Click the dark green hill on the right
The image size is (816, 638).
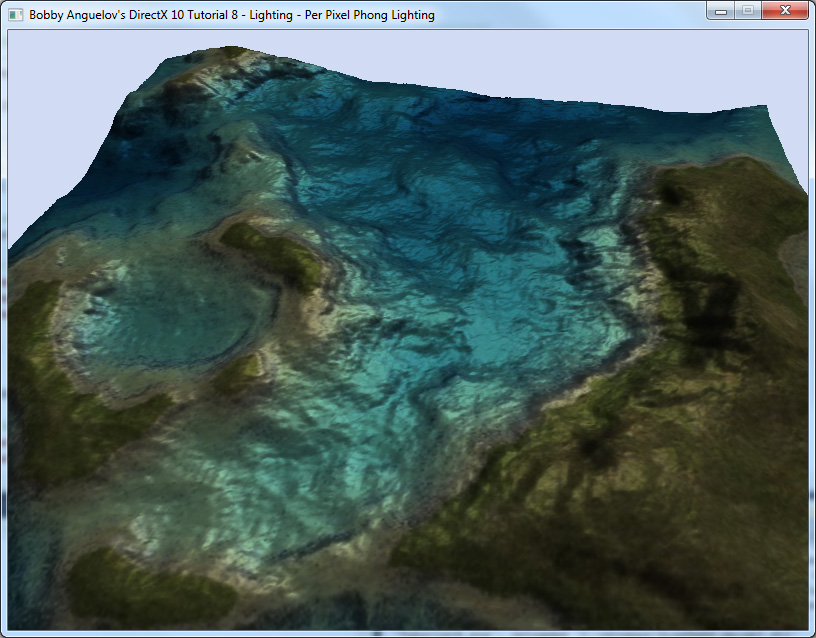pyautogui.click(x=720, y=260)
